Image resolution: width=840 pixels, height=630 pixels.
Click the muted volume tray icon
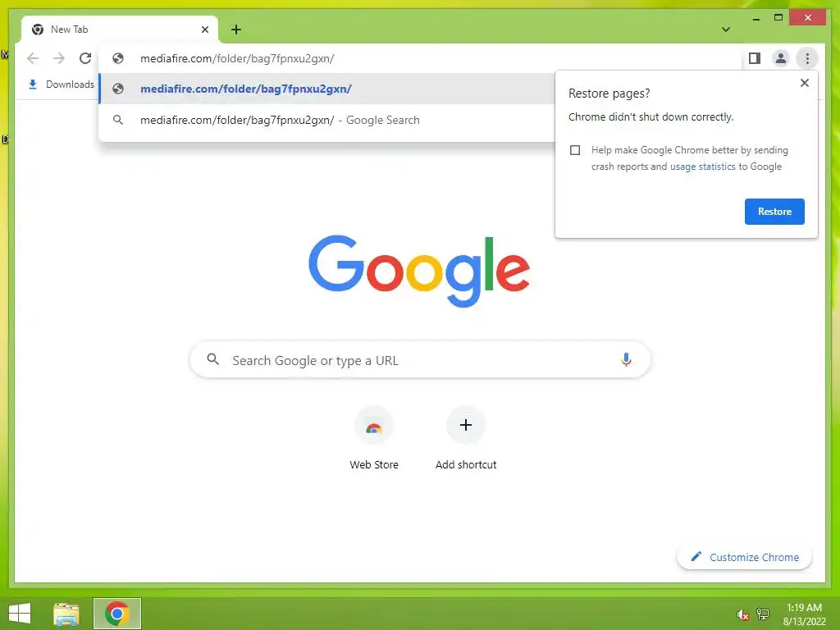coord(742,614)
